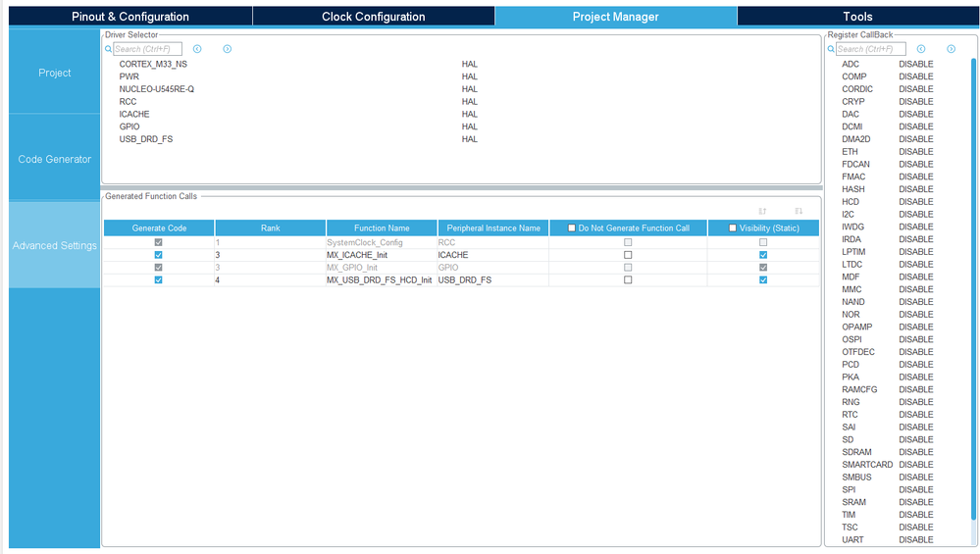Sort by Rank column header

270,227
